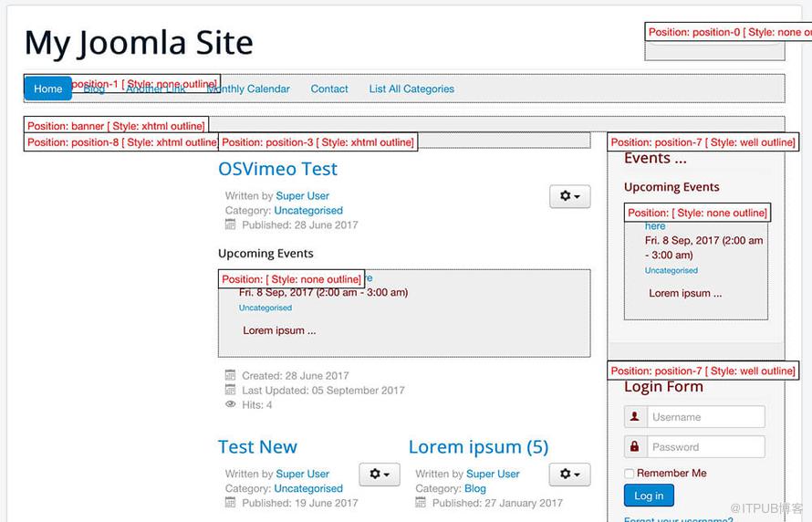Click the Username input field

(x=706, y=417)
